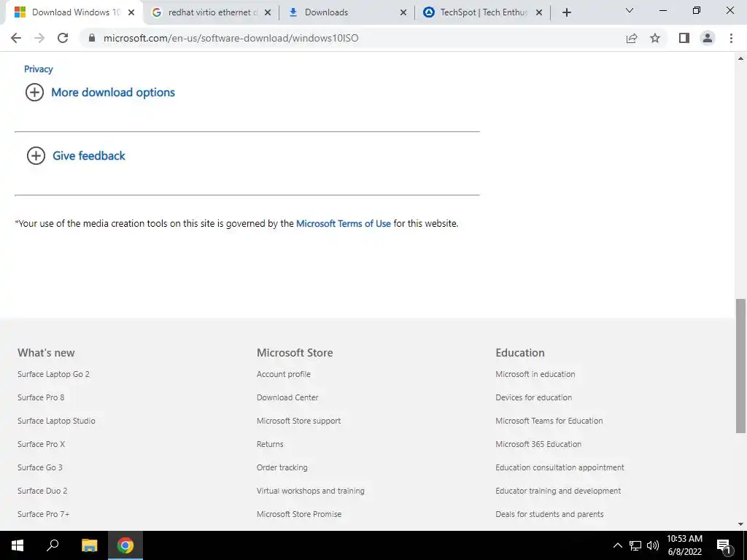Open Virtual workshops and training link
This screenshot has width=747, height=560.
[311, 491]
